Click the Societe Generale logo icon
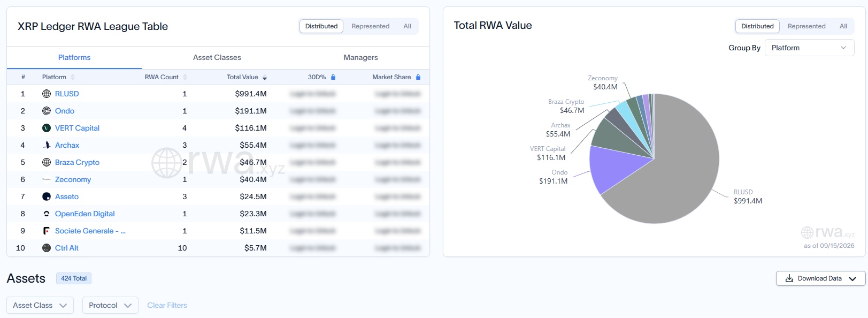Image resolution: width=868 pixels, height=318 pixels. (47, 231)
